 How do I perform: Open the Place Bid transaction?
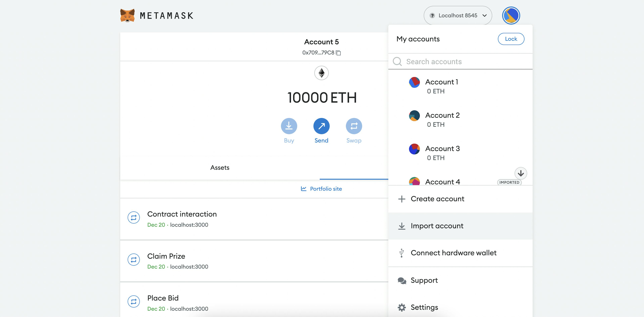coord(254,300)
